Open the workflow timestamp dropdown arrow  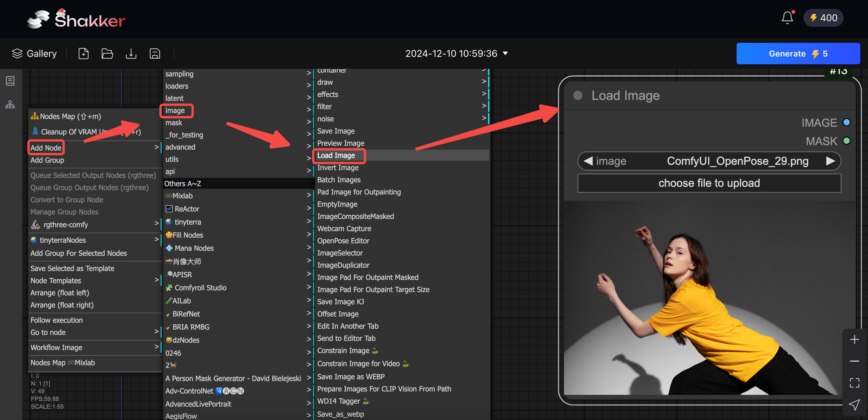505,53
